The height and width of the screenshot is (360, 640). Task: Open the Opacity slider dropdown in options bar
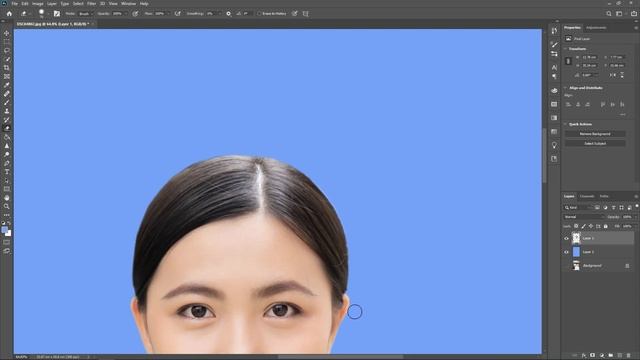126,13
